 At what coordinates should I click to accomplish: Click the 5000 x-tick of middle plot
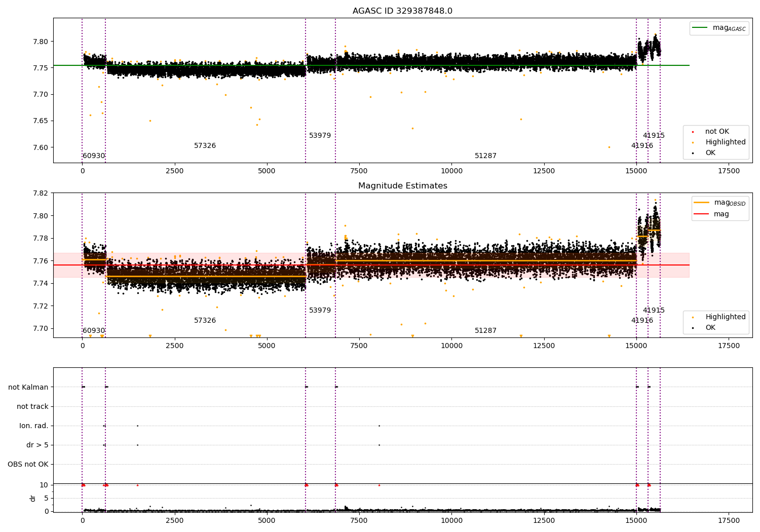tap(267, 346)
